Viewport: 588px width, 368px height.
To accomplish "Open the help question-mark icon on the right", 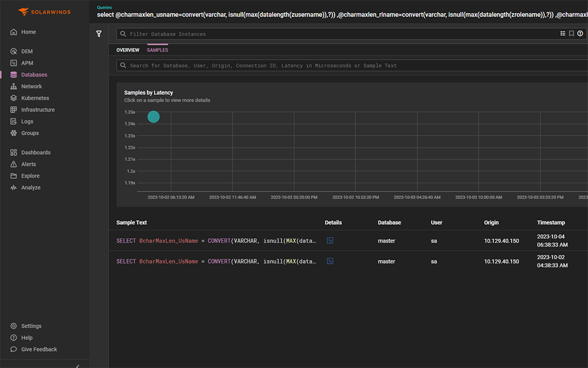I will tap(580, 34).
